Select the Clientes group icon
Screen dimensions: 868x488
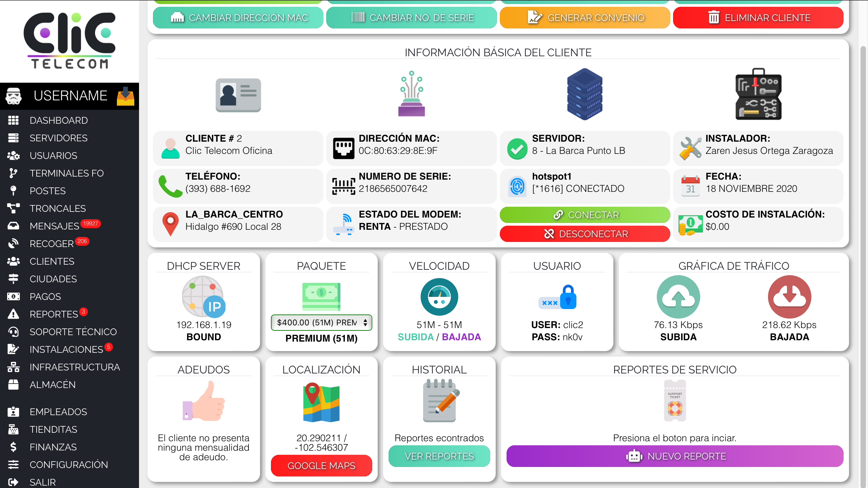point(13,261)
